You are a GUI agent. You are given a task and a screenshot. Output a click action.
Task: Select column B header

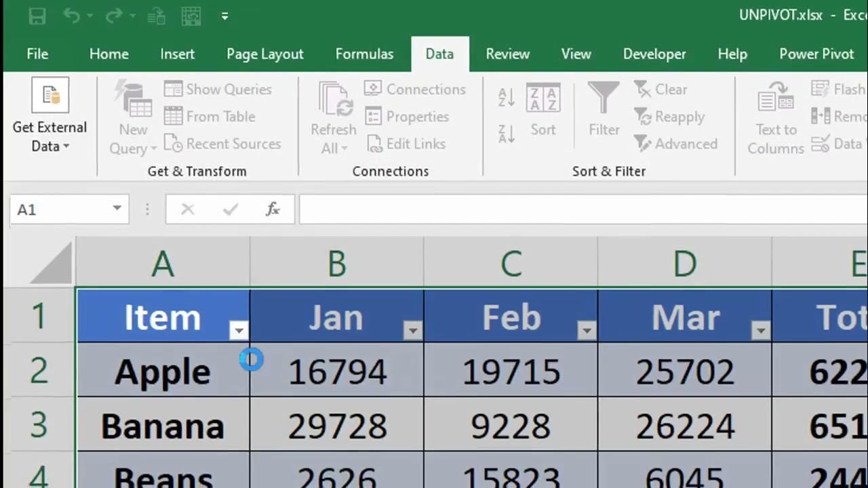(337, 263)
